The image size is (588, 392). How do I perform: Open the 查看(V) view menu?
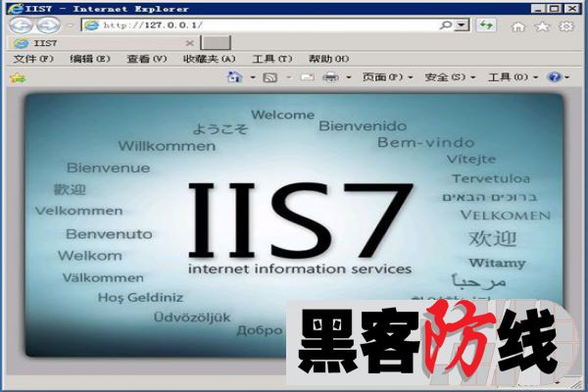pos(146,59)
